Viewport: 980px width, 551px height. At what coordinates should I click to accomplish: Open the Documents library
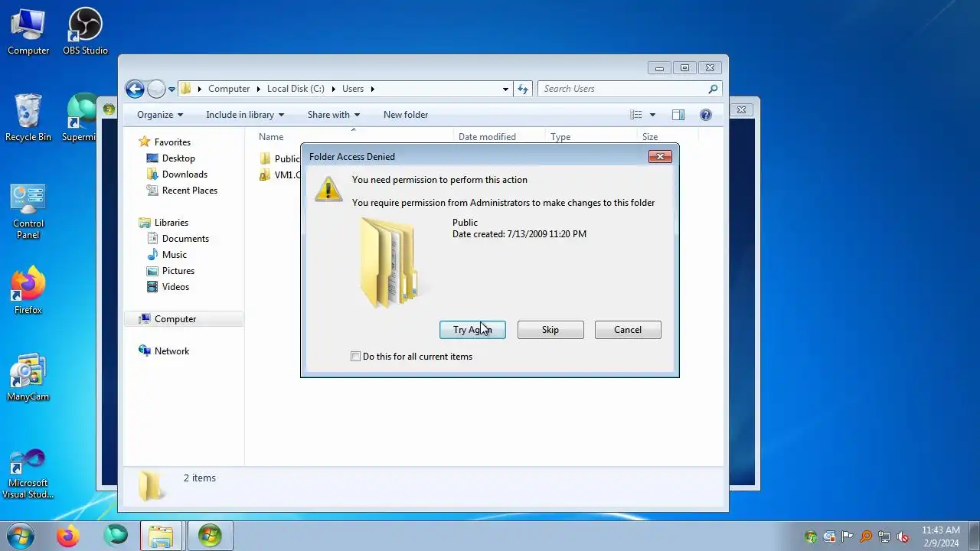point(185,239)
